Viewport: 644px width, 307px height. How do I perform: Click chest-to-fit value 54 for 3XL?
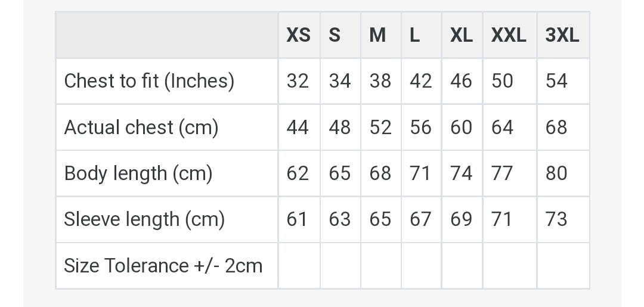point(556,81)
